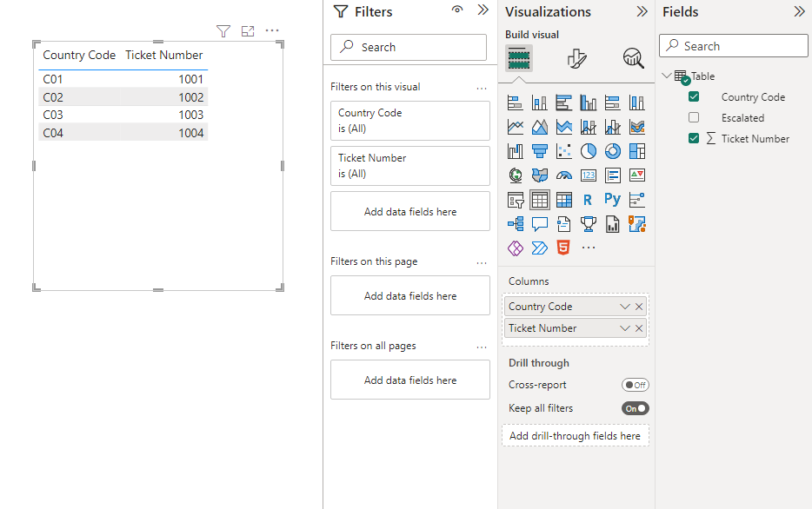Turn off Keep all filters toggle
Viewport: 812px width, 509px height.
click(636, 408)
